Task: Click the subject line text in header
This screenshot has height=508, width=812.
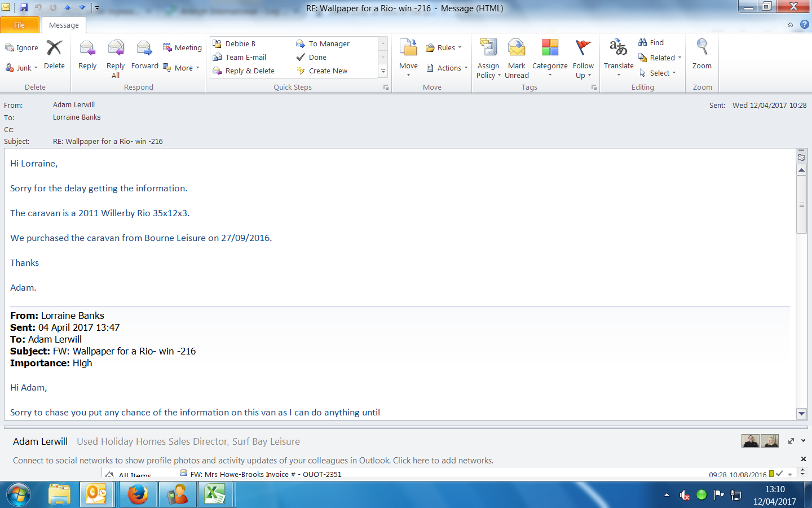Action: (x=108, y=142)
